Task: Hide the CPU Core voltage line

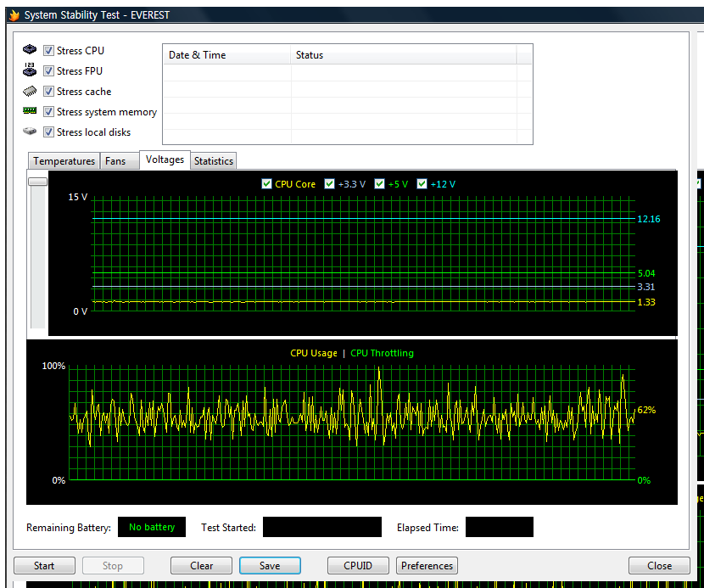Action: [x=266, y=184]
